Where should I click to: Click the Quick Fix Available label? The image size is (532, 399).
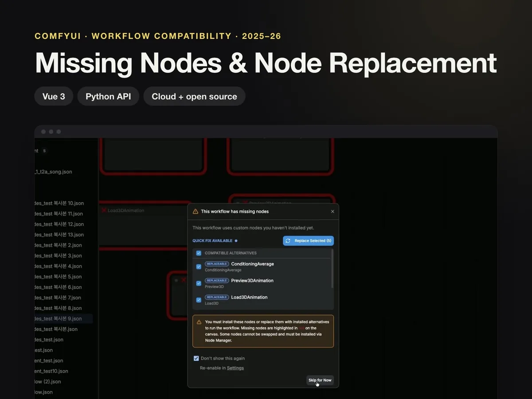[212, 241]
